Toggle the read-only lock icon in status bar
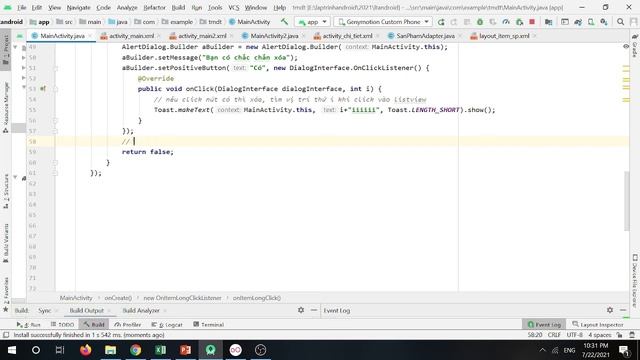 coord(620,335)
